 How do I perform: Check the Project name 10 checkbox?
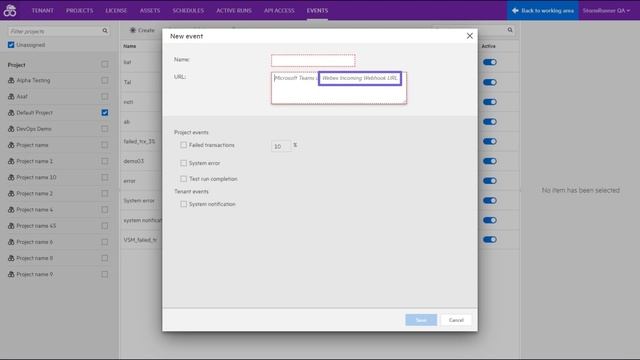click(105, 178)
